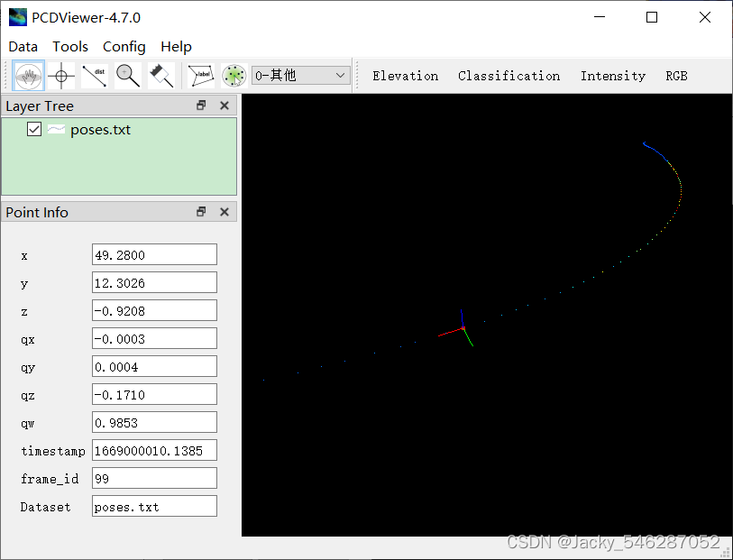Open the Tools menu
Viewport: 733px width, 560px height.
pyautogui.click(x=70, y=47)
